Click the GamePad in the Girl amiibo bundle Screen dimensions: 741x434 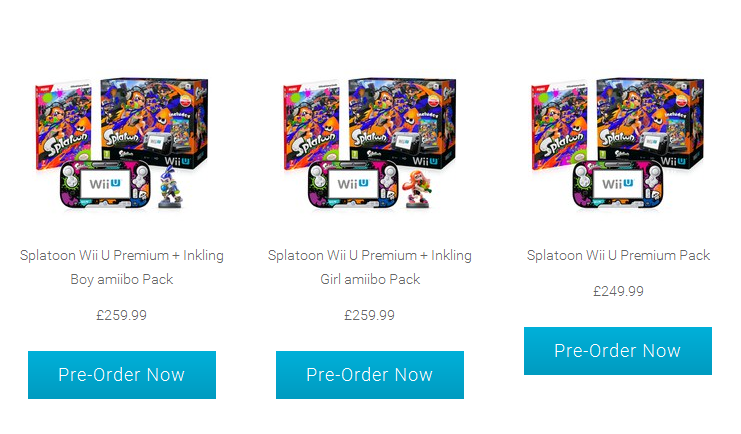click(x=353, y=185)
